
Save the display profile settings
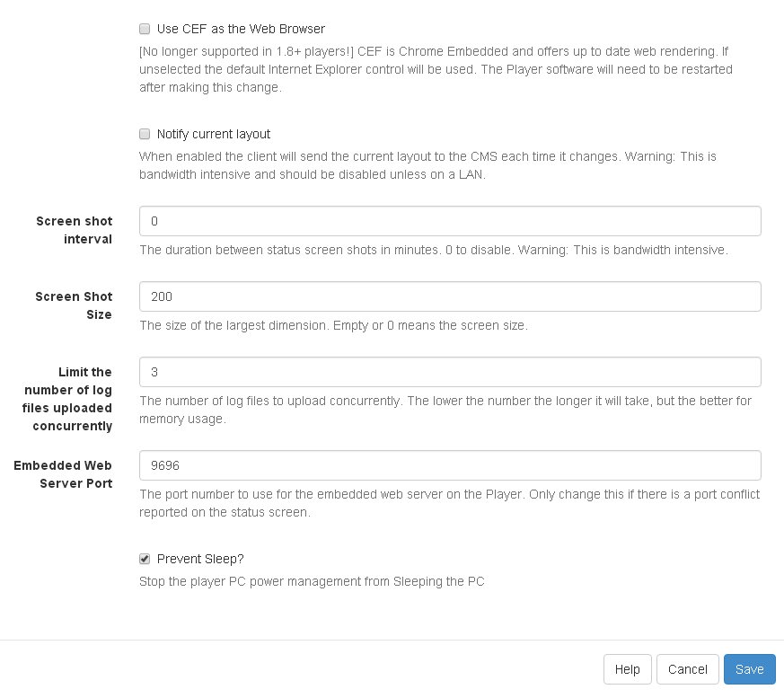coord(750,669)
